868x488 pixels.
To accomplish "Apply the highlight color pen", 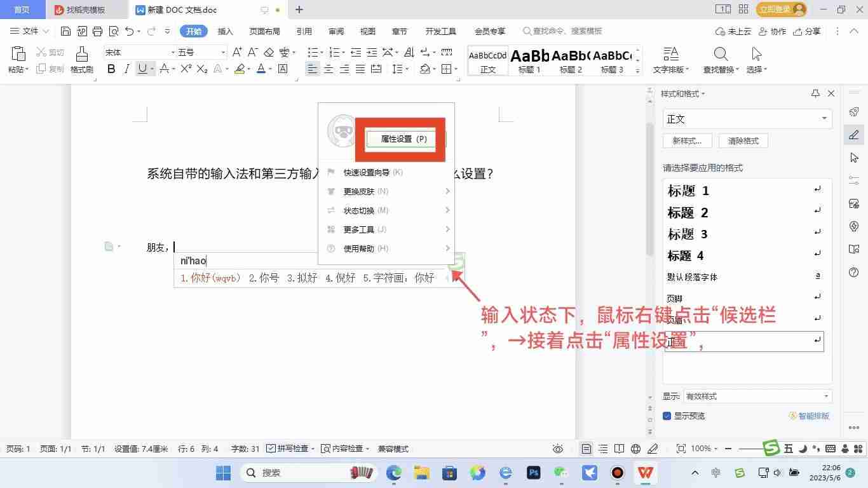I will click(240, 69).
